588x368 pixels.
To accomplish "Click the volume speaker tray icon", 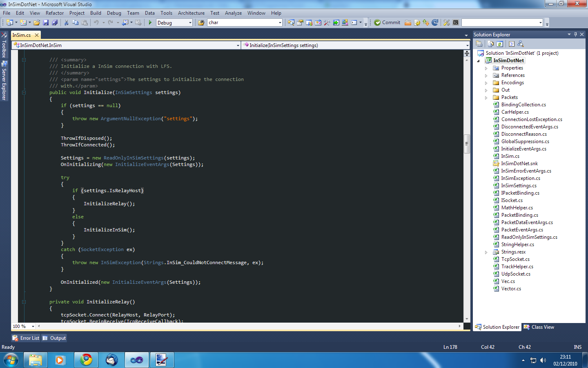I will 543,360.
